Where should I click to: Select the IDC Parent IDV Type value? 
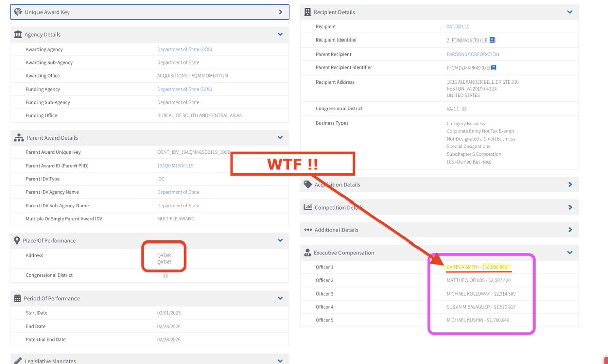[161, 179]
